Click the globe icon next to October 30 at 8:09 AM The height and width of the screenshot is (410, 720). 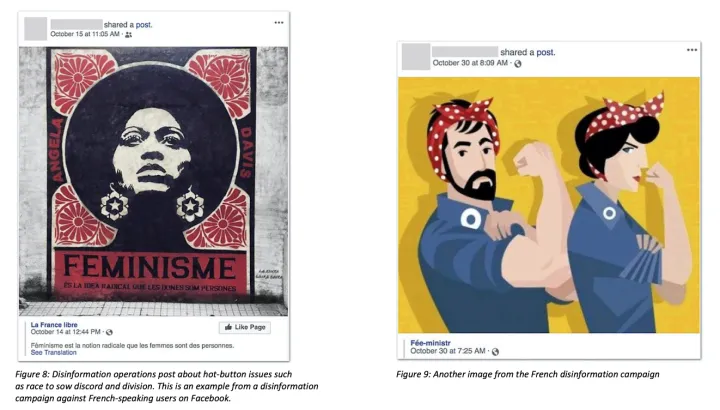pyautogui.click(x=518, y=64)
